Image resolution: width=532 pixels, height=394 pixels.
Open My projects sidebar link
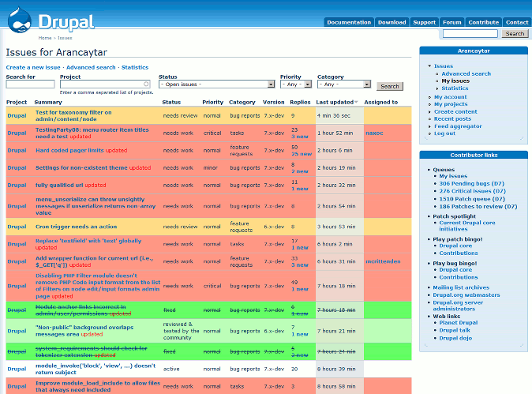451,104
